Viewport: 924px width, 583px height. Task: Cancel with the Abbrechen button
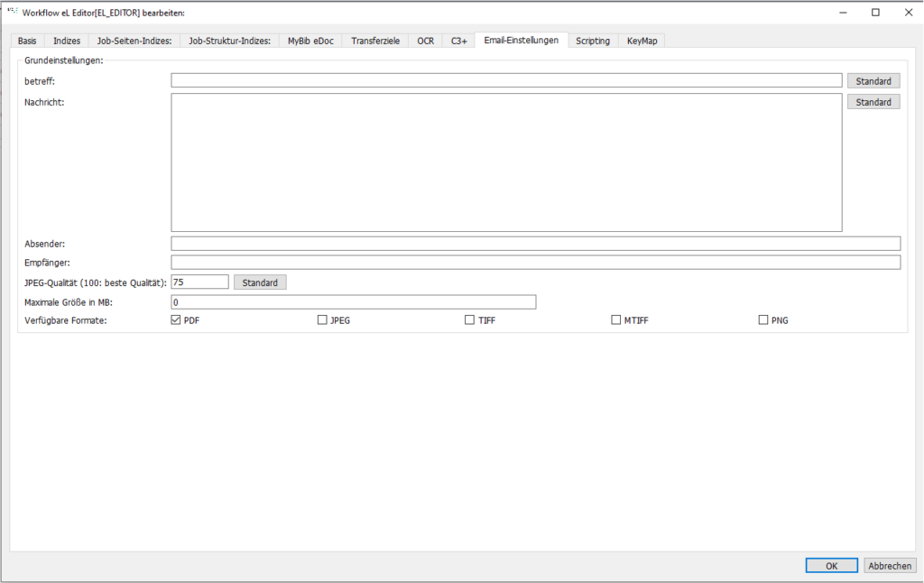point(890,565)
